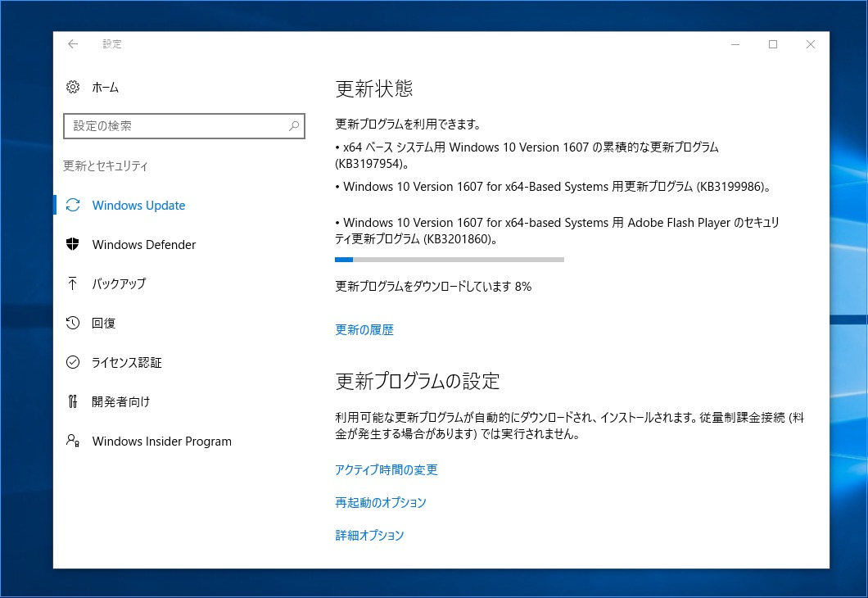868x598 pixels.
Task: Open the 更新の履歴 link
Action: click(x=364, y=330)
